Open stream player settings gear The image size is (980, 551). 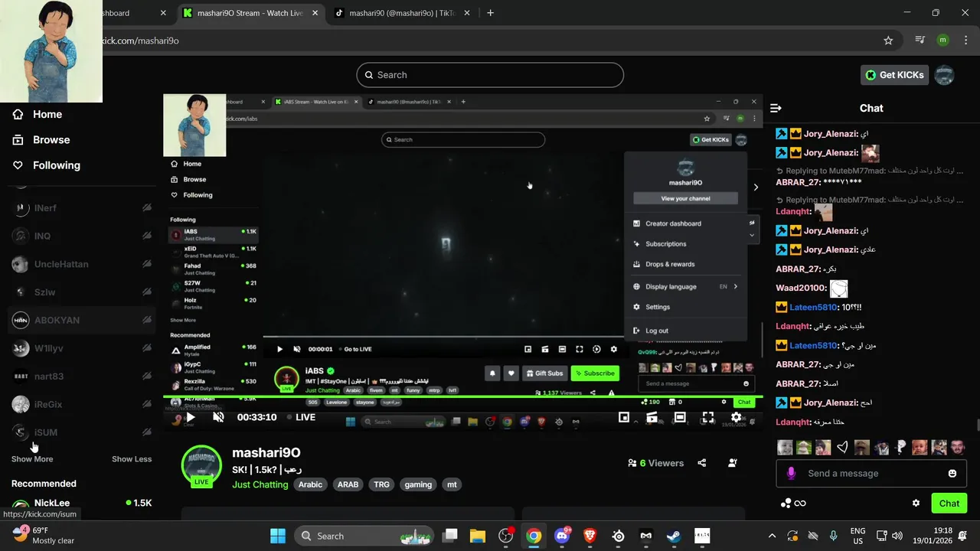coord(736,417)
